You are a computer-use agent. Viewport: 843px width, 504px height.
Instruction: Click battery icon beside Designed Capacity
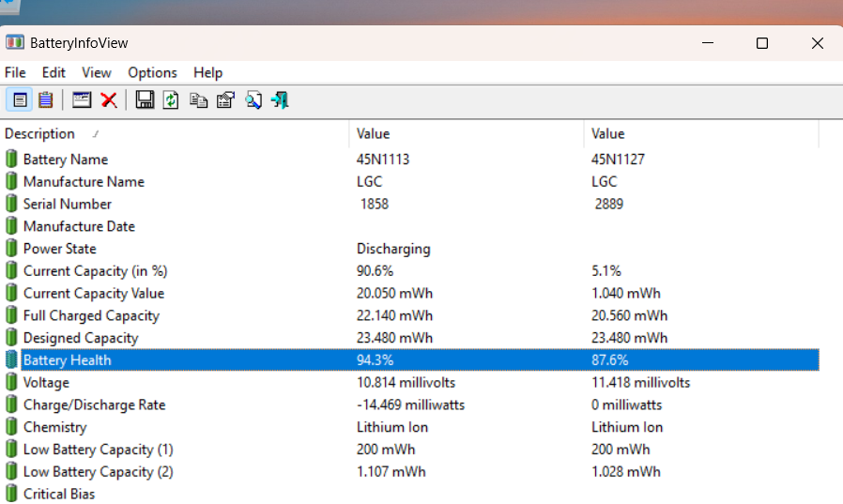point(11,338)
